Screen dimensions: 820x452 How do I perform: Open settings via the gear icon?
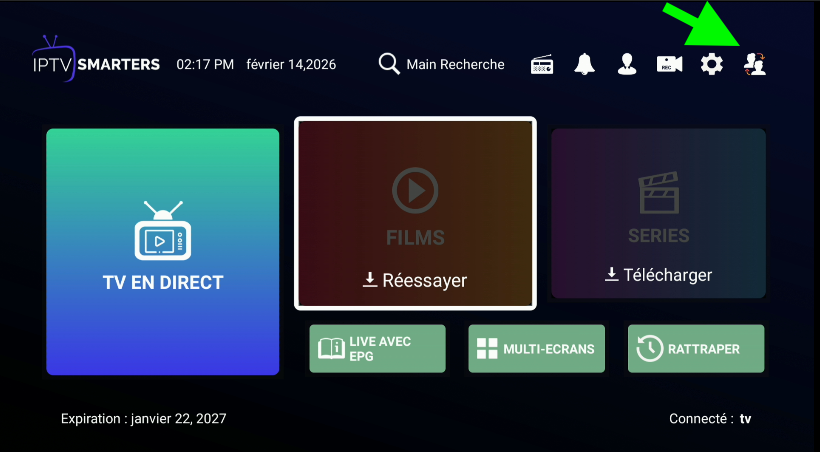[x=711, y=64]
